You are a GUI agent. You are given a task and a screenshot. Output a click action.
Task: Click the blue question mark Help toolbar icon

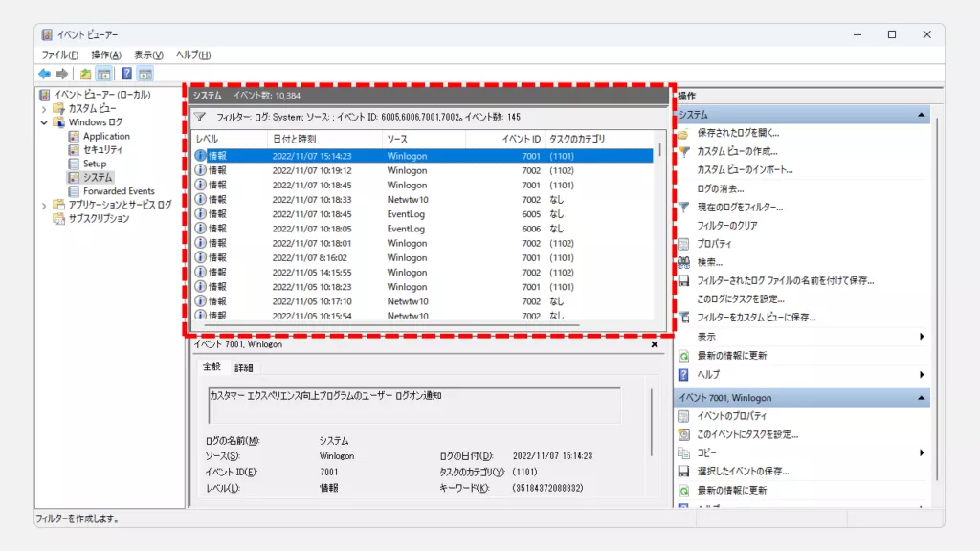126,74
